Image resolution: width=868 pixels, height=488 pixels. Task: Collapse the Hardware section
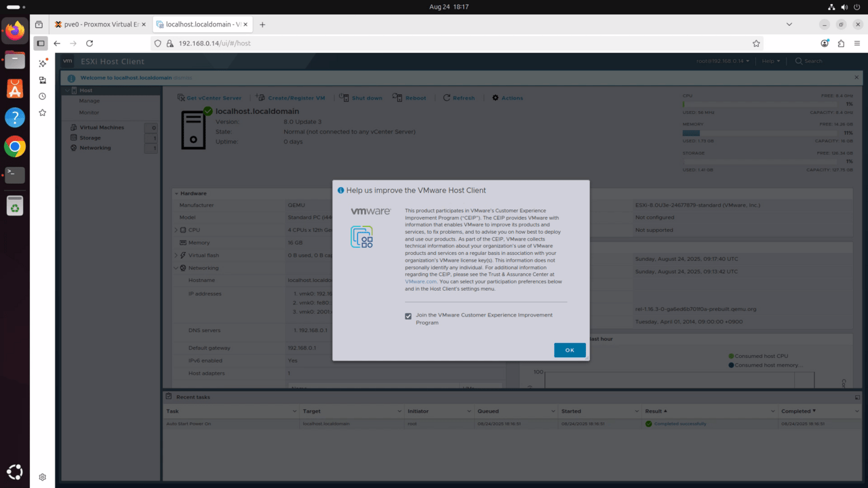pos(176,193)
